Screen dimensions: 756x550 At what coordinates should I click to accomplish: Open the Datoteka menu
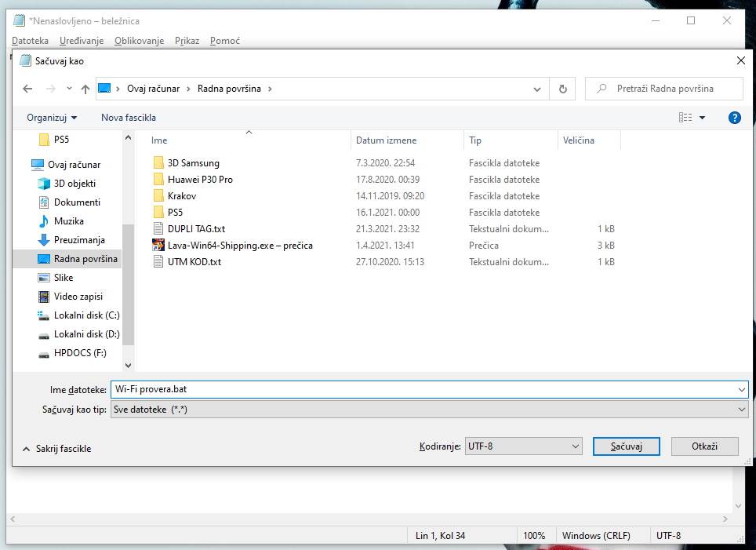[31, 41]
